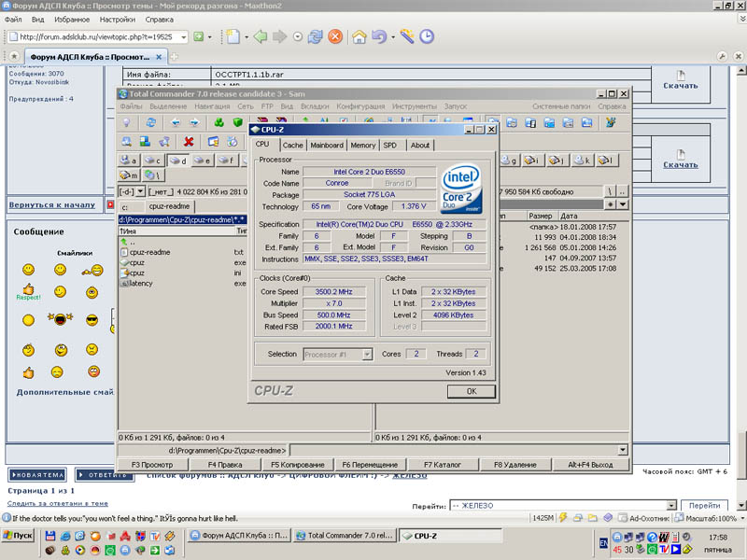
Task: Click the History clock icon in browser
Action: click(427, 36)
